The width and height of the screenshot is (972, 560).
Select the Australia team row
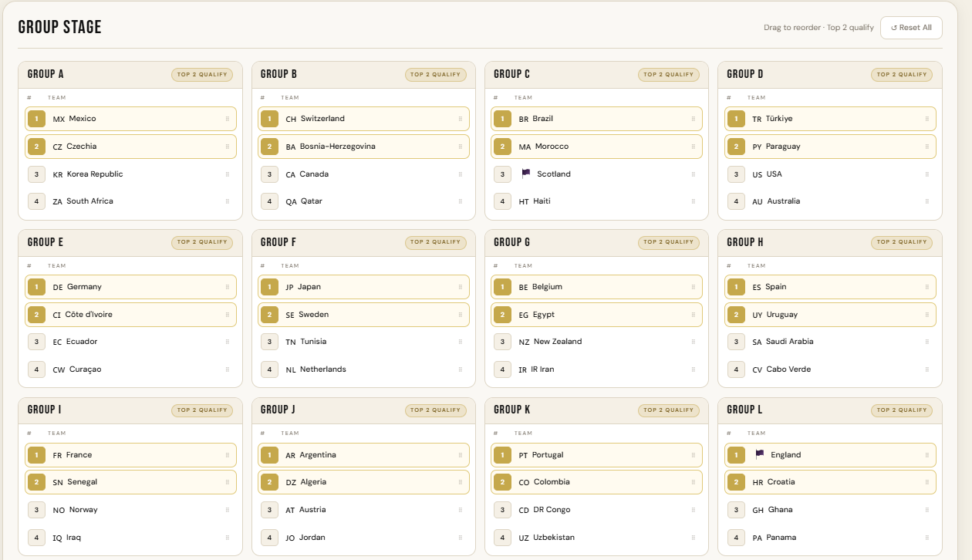tap(830, 201)
